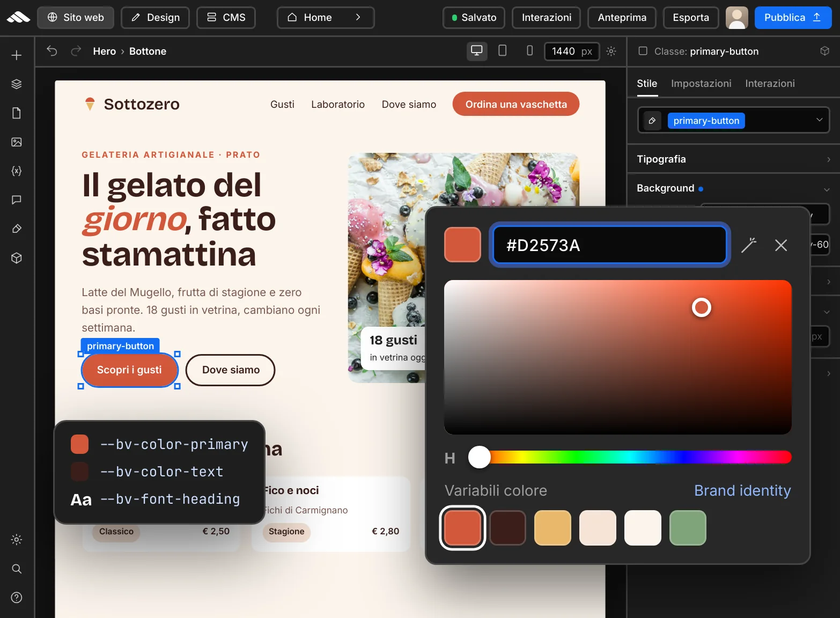Open the comments icon in sidebar

[17, 200]
